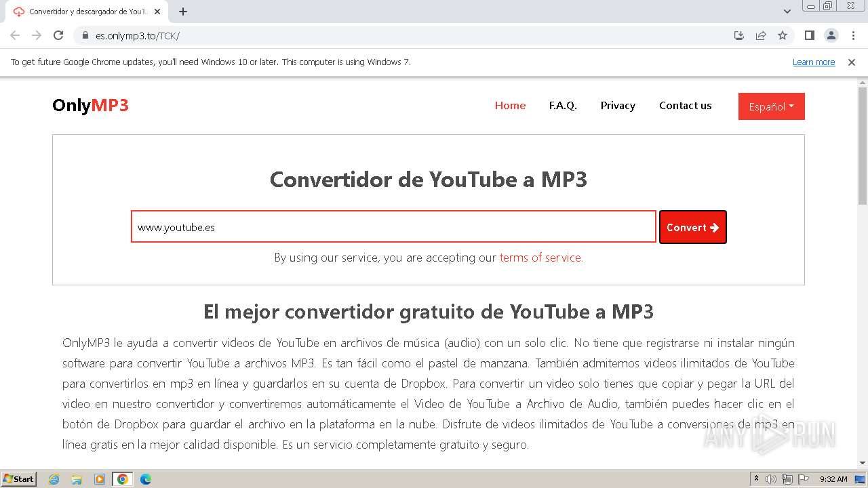868x488 pixels.
Task: Open a new tab with plus icon
Action: tap(183, 12)
